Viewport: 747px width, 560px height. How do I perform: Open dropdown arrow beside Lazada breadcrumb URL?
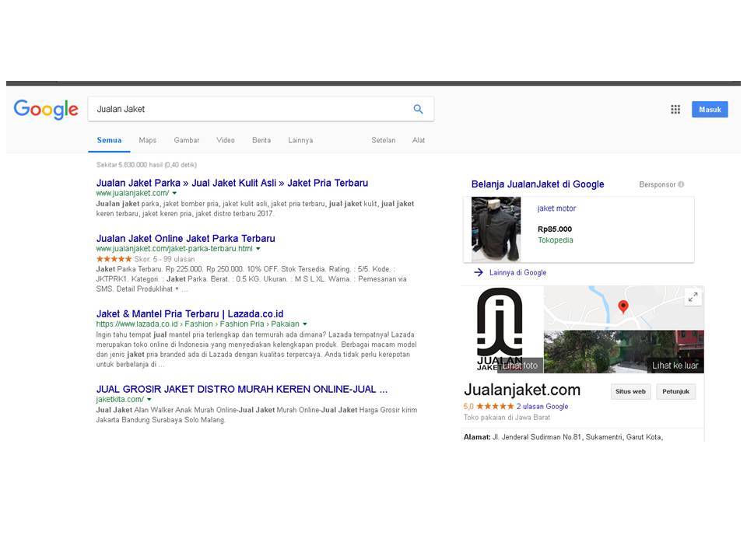pyautogui.click(x=305, y=324)
